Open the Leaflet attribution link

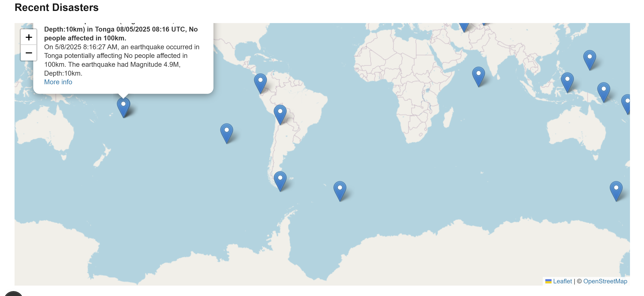pos(562,281)
